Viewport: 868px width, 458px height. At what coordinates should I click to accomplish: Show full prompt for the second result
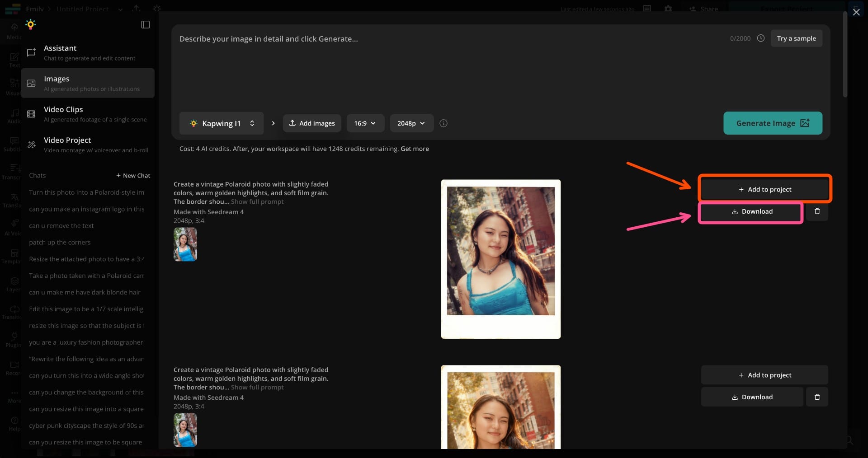[x=257, y=387]
